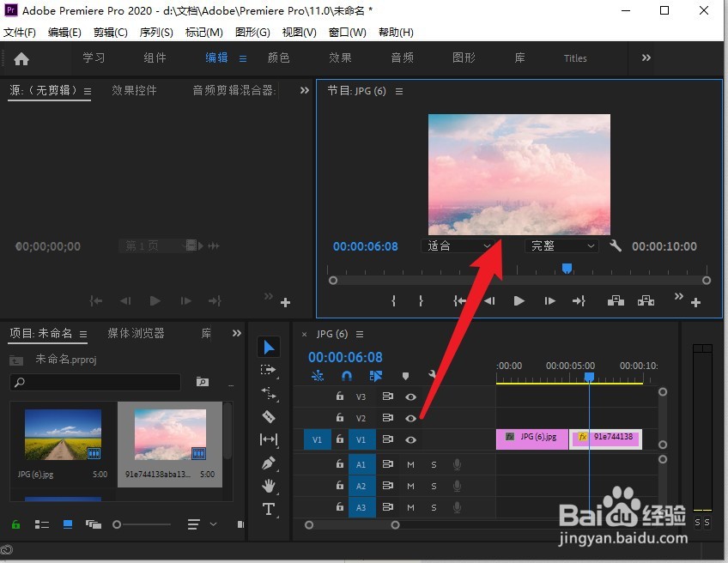Image resolution: width=728 pixels, height=563 pixels.
Task: Step back one frame in Program Monitor
Action: coord(489,301)
